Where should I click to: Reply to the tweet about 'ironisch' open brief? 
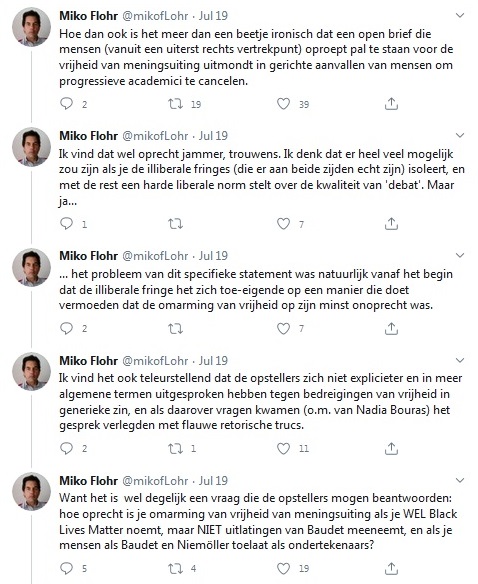click(x=66, y=104)
